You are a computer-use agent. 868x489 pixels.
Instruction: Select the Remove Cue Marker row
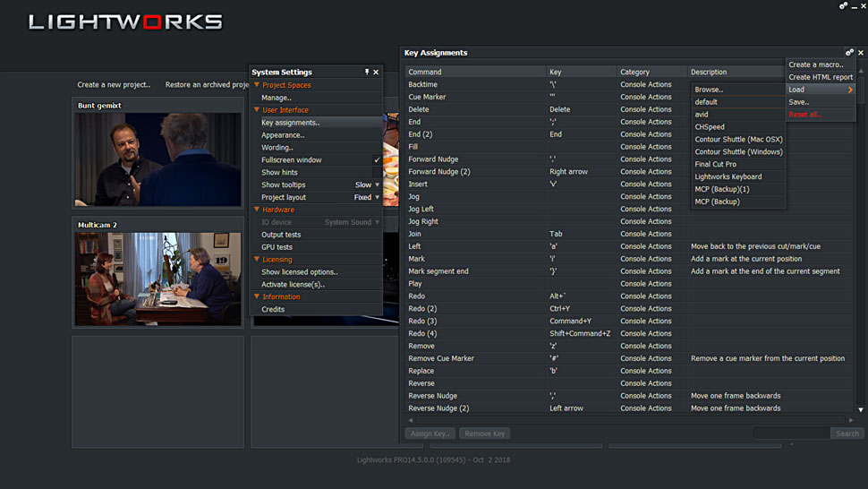[x=629, y=358]
